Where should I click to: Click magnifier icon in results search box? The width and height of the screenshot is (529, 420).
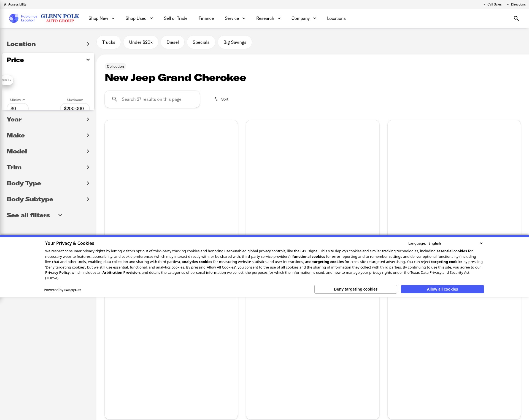tap(115, 99)
